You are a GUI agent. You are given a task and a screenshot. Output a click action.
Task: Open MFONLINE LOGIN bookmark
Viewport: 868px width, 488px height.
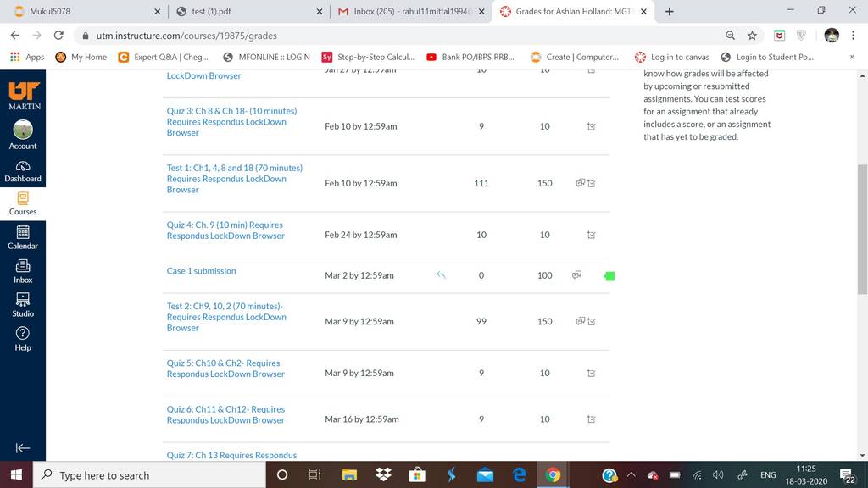click(x=266, y=57)
